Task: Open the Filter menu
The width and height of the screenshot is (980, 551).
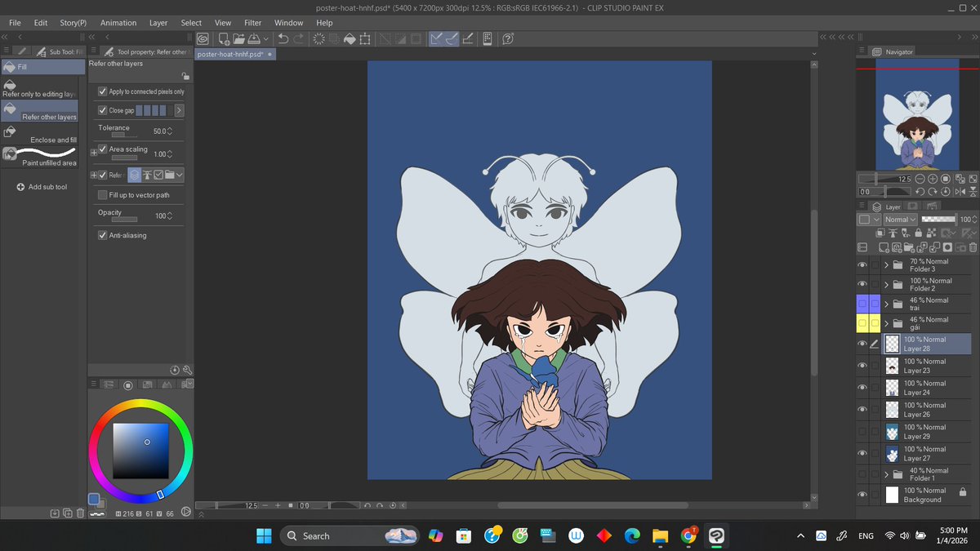Action: (253, 23)
